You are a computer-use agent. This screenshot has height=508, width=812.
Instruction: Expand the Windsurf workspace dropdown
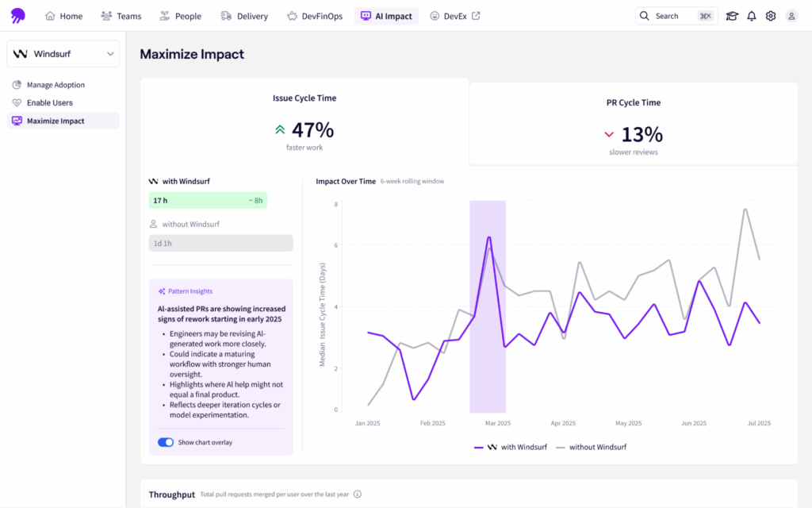pyautogui.click(x=110, y=53)
